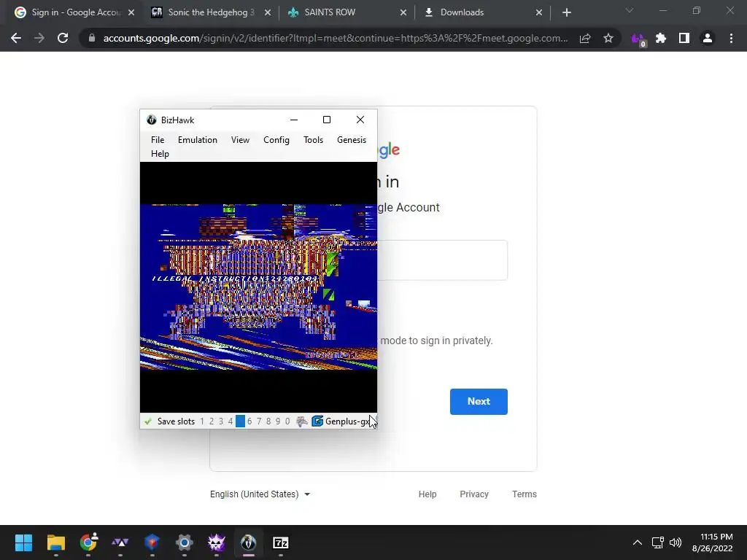This screenshot has height=560, width=747.
Task: Close the Google Sign in tab
Action: pos(131,13)
